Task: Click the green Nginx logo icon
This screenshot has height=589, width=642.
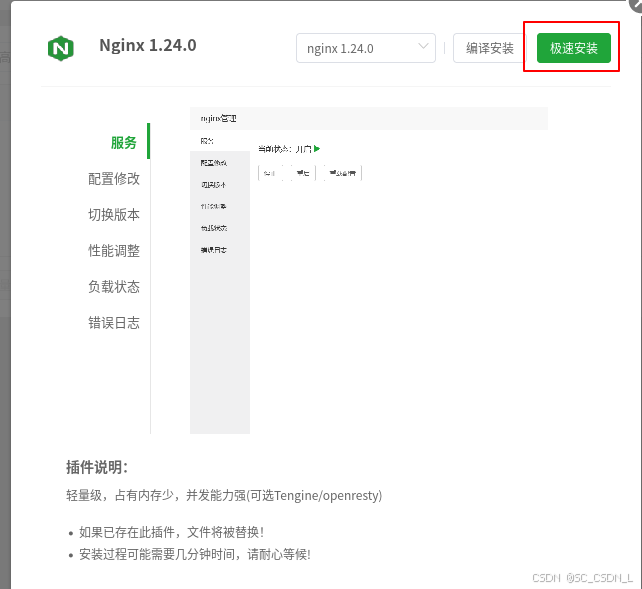Action: [61, 48]
